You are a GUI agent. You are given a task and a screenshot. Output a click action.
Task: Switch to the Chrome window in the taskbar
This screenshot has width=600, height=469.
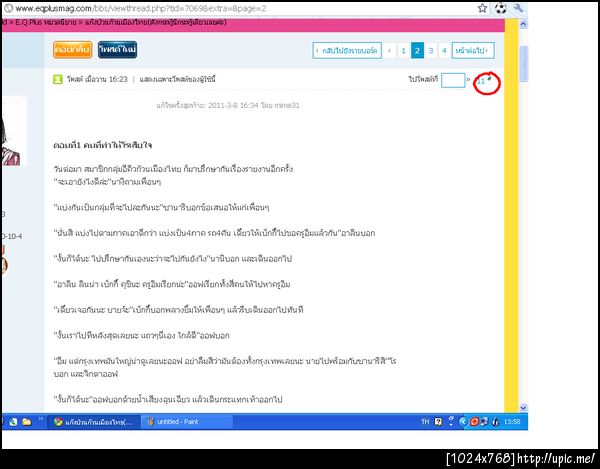click(94, 422)
